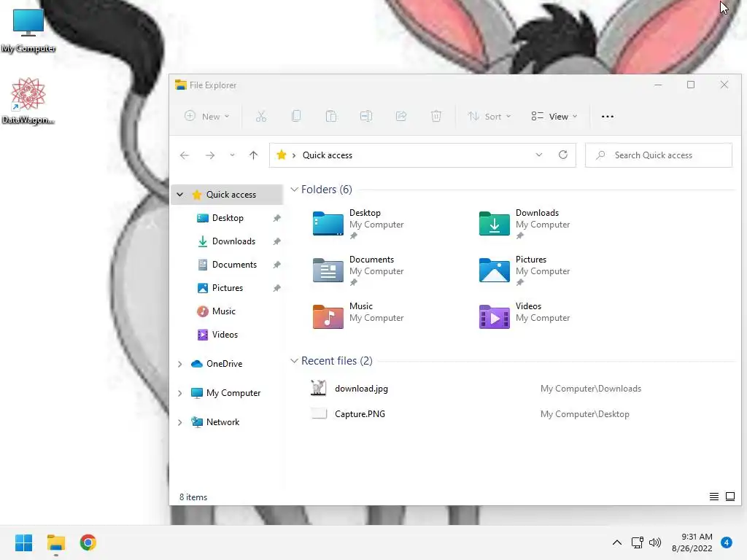Click path My Computer\Desktop
The height and width of the screenshot is (560, 747).
tap(584, 414)
